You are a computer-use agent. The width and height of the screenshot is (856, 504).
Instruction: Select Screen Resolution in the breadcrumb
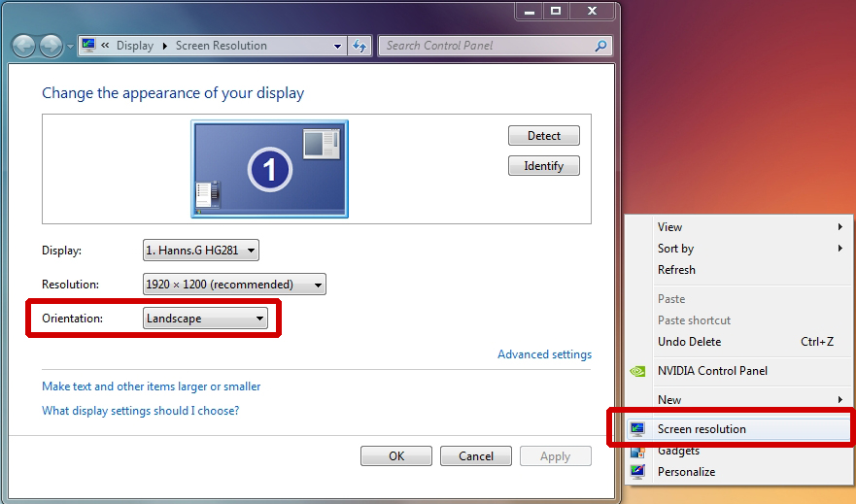tap(222, 46)
